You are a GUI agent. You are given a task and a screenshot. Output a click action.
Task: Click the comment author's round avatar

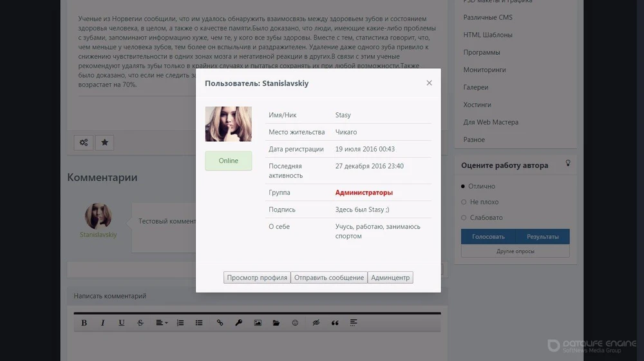[98, 216]
